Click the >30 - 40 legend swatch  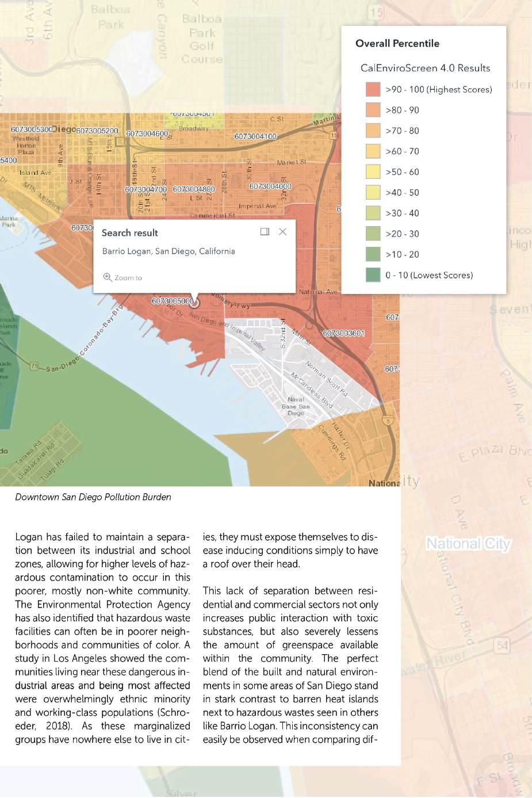click(373, 213)
